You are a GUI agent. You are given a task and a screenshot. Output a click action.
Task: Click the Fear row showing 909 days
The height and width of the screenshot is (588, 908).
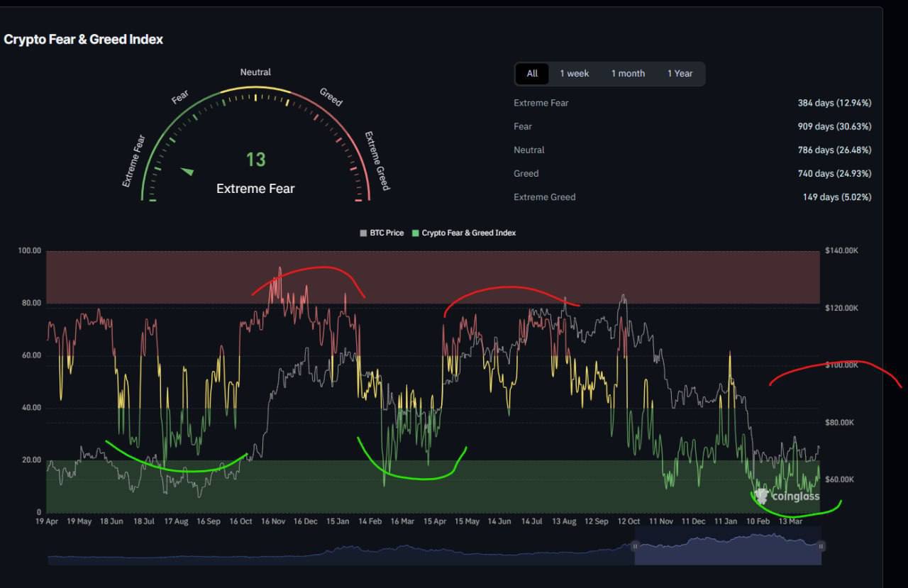pos(692,126)
